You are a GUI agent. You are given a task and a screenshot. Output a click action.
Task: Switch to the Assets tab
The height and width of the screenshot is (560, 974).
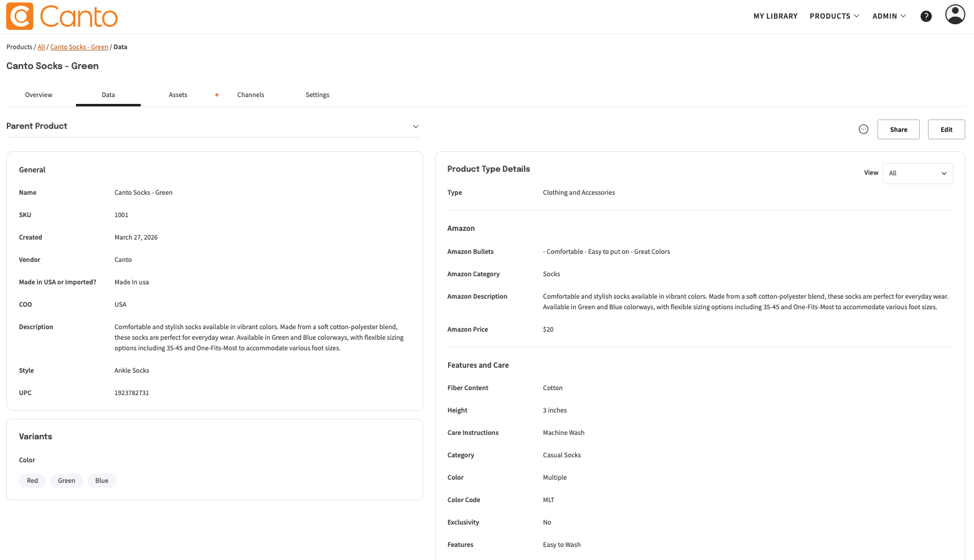click(178, 95)
